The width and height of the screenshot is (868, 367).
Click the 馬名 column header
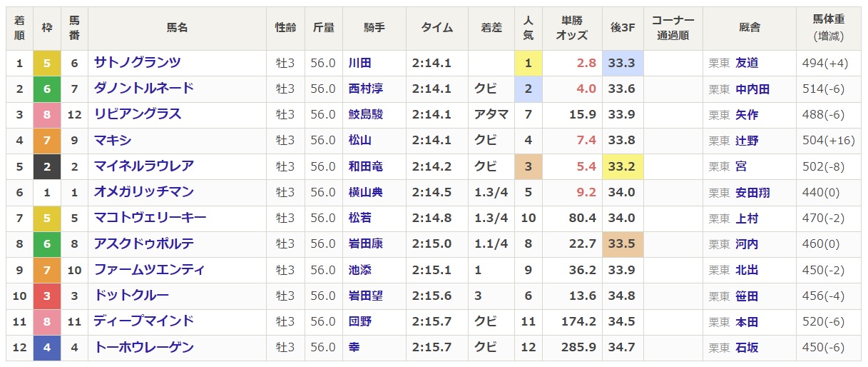click(177, 28)
